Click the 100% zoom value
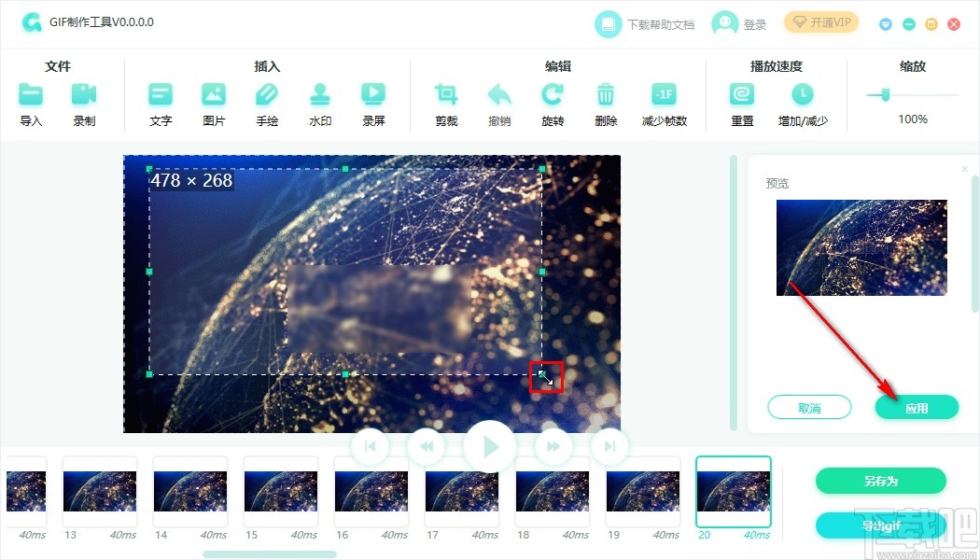 [x=913, y=119]
